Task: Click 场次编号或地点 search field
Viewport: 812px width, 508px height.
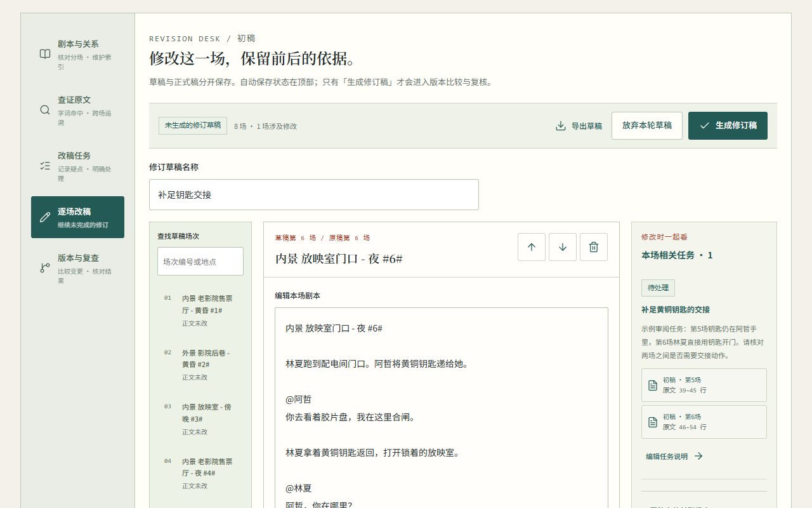Action: point(200,262)
